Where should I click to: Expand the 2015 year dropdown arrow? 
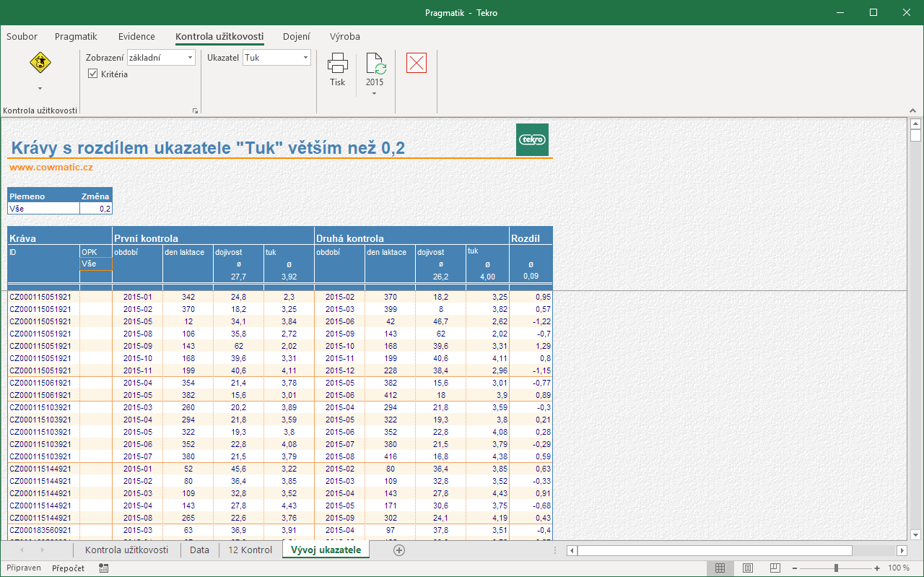pos(374,93)
